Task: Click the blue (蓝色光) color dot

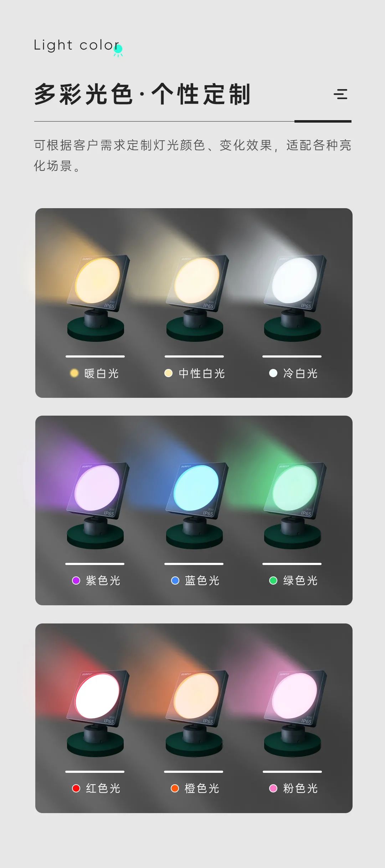Action: pyautogui.click(x=175, y=580)
